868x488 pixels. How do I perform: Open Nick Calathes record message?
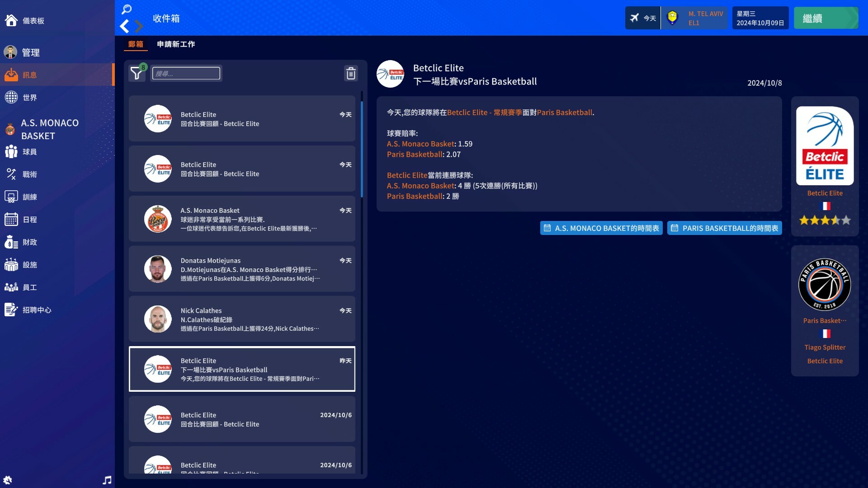242,319
